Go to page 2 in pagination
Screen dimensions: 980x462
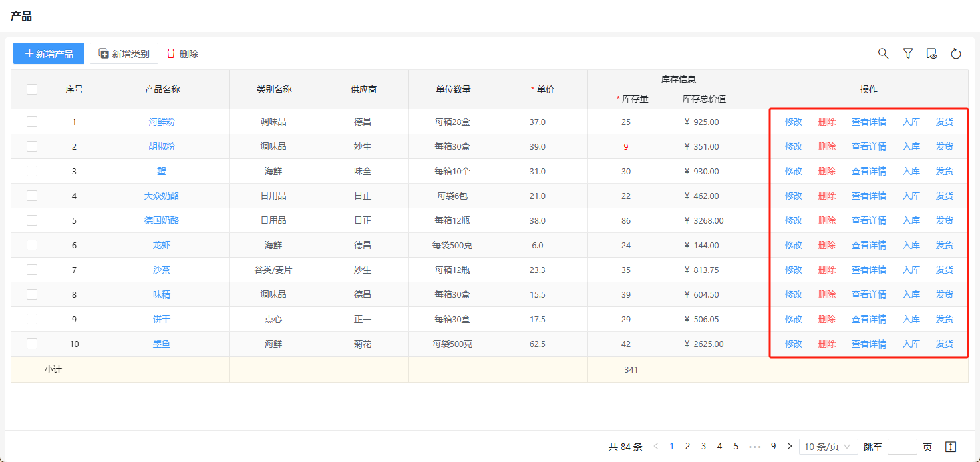click(687, 446)
